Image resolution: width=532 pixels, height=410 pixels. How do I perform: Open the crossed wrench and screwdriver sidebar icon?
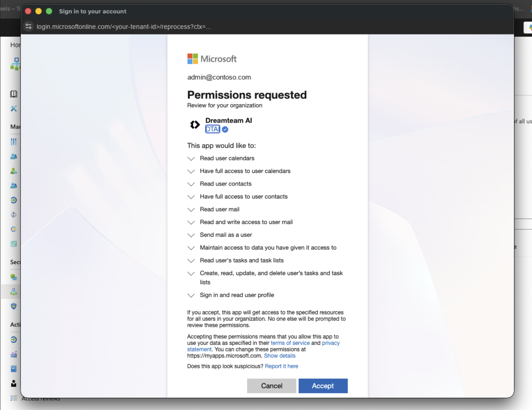[x=14, y=108]
